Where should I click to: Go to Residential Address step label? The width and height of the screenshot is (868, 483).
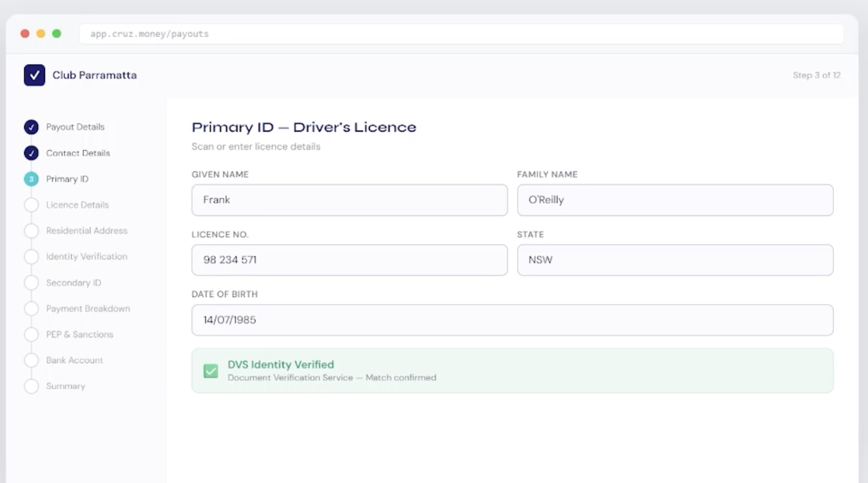click(x=87, y=231)
